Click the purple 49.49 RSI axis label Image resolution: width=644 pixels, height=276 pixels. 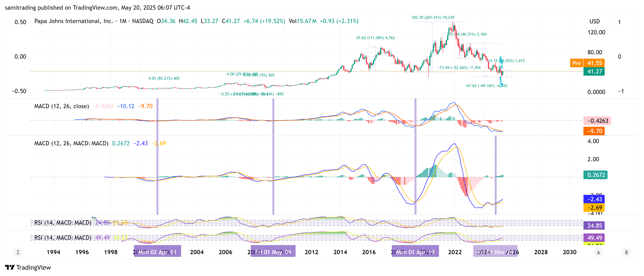pos(594,238)
